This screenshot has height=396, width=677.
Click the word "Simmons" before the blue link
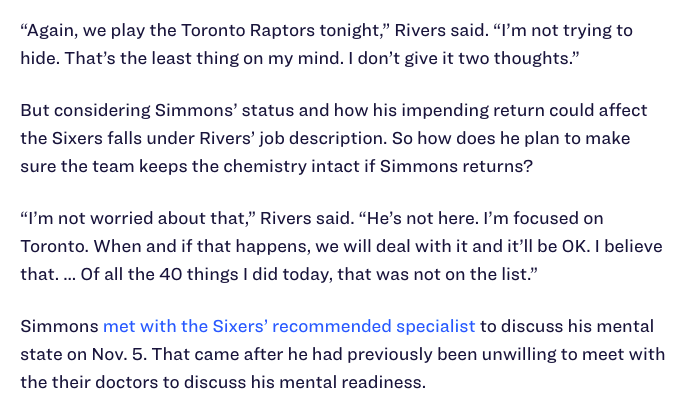tap(59, 326)
